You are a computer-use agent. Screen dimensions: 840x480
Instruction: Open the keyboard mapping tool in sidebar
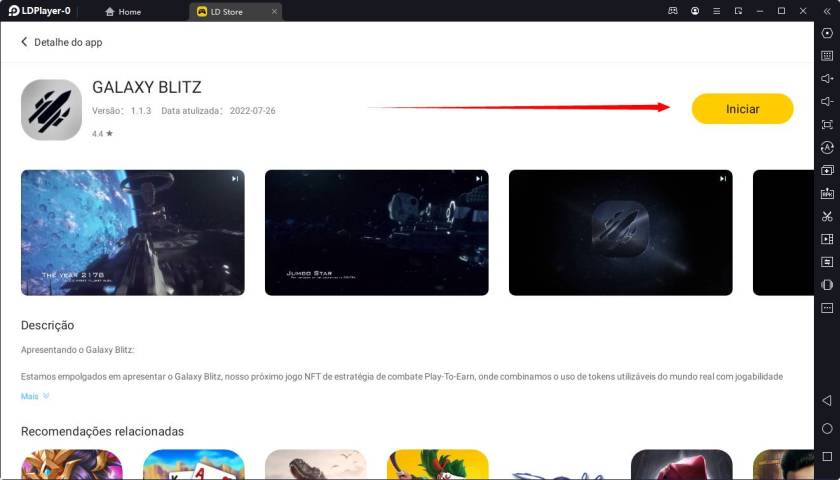[827, 56]
